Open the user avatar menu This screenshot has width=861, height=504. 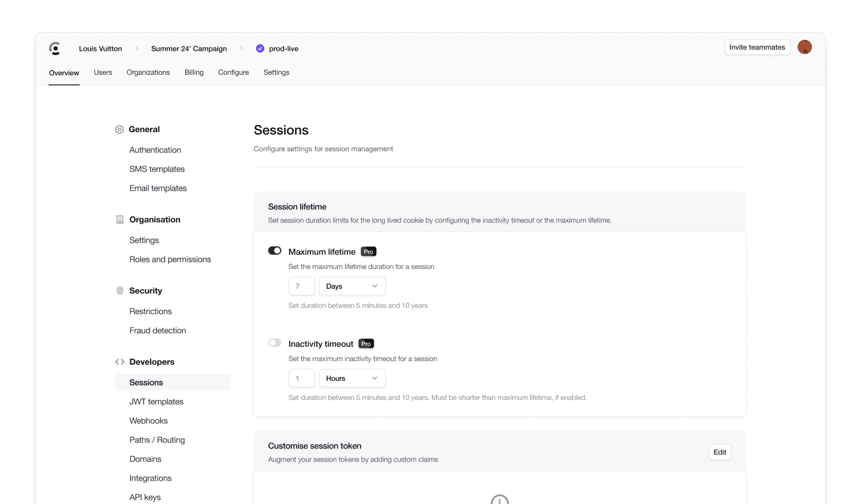pyautogui.click(x=805, y=47)
